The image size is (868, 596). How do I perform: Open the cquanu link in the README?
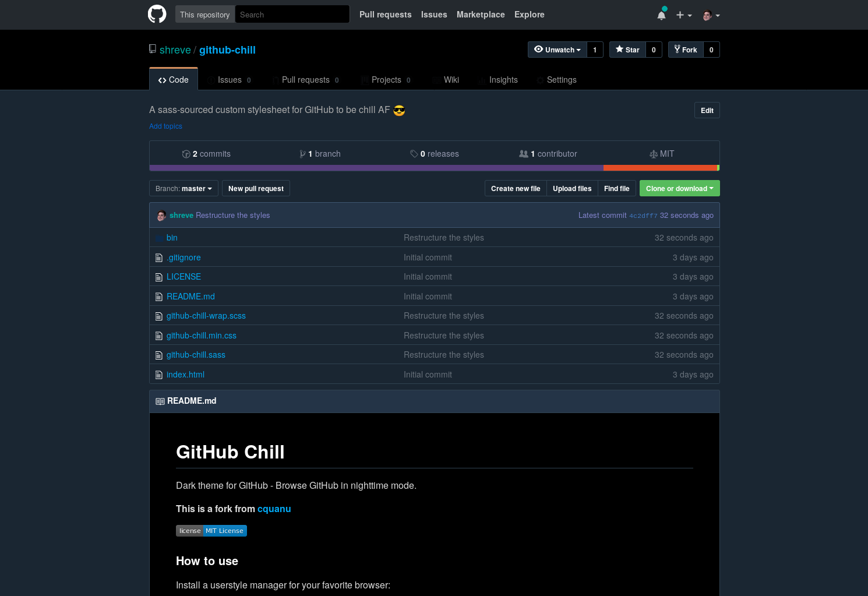274,509
